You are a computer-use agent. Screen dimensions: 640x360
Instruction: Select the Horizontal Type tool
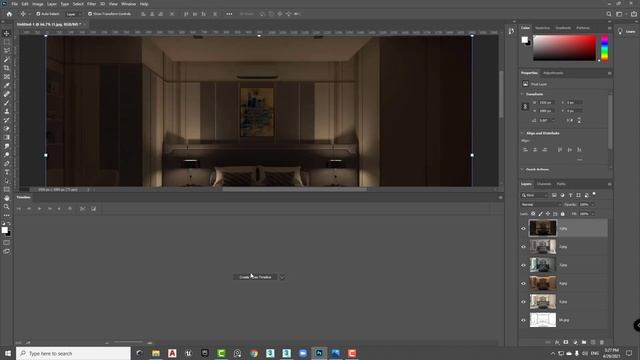click(x=7, y=172)
